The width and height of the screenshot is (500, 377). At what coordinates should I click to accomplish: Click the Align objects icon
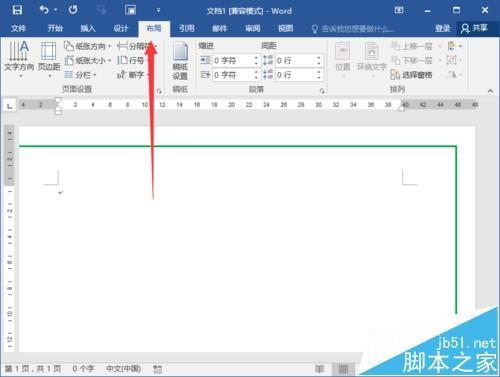[454, 46]
